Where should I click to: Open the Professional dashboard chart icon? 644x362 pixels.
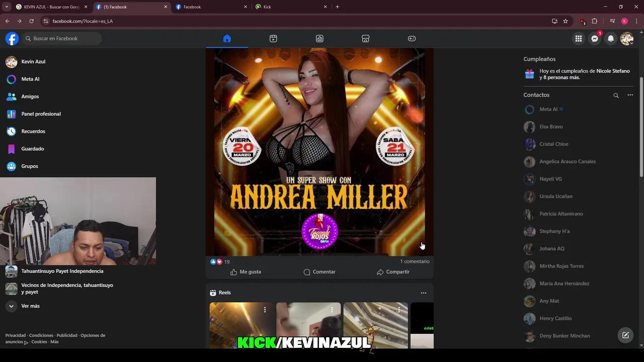[x=319, y=39]
